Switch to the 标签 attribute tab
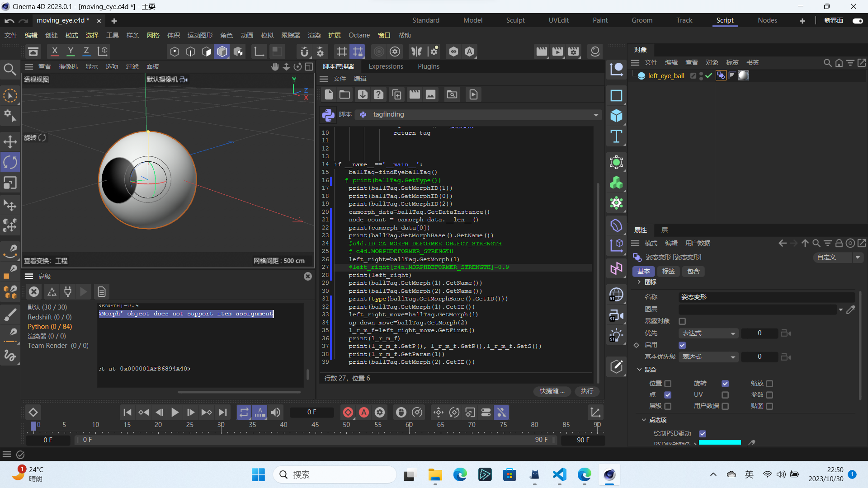This screenshot has width=868, height=488. (668, 272)
